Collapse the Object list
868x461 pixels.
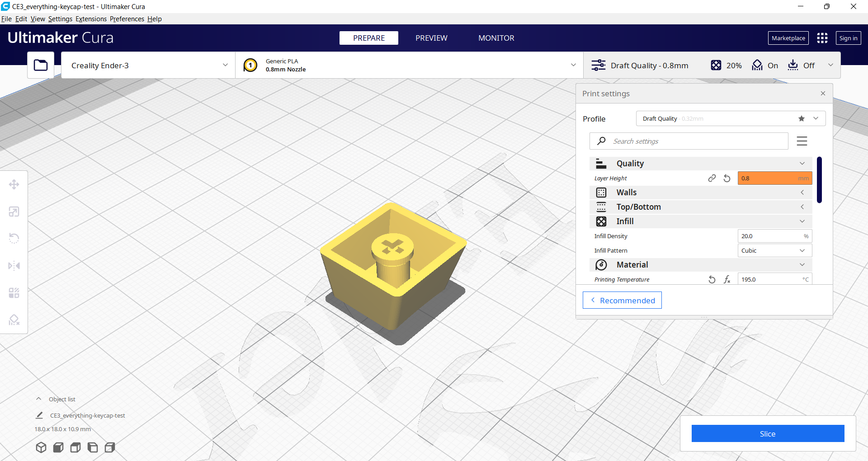coord(39,399)
